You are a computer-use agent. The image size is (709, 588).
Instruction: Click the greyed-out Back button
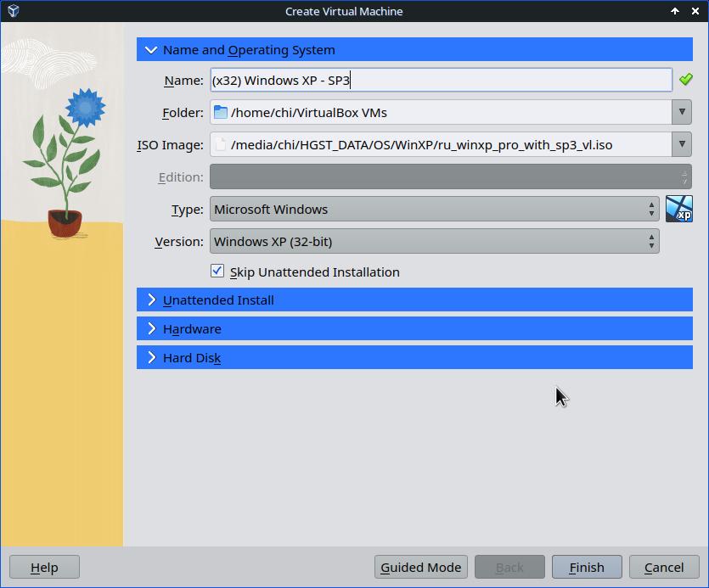(x=509, y=567)
